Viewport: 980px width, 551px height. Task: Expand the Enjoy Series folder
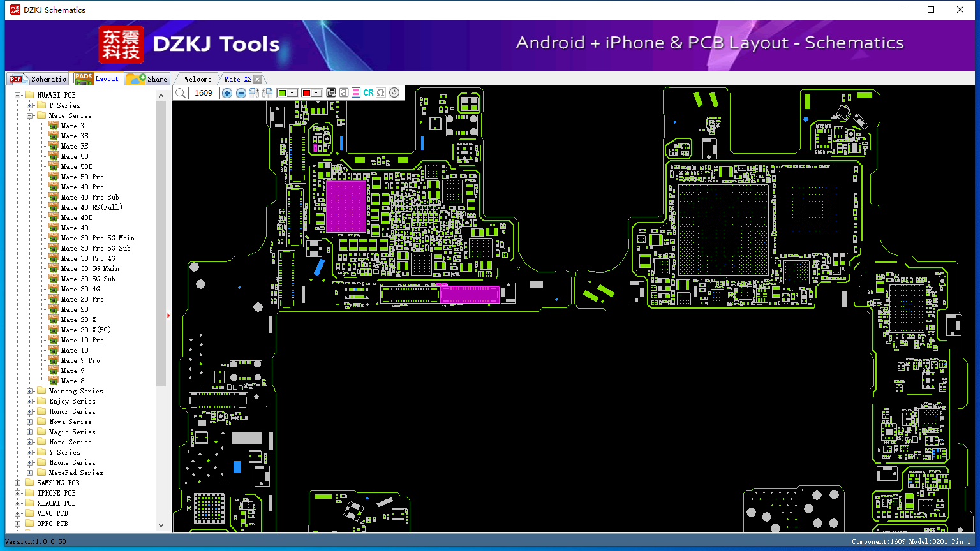(x=29, y=401)
